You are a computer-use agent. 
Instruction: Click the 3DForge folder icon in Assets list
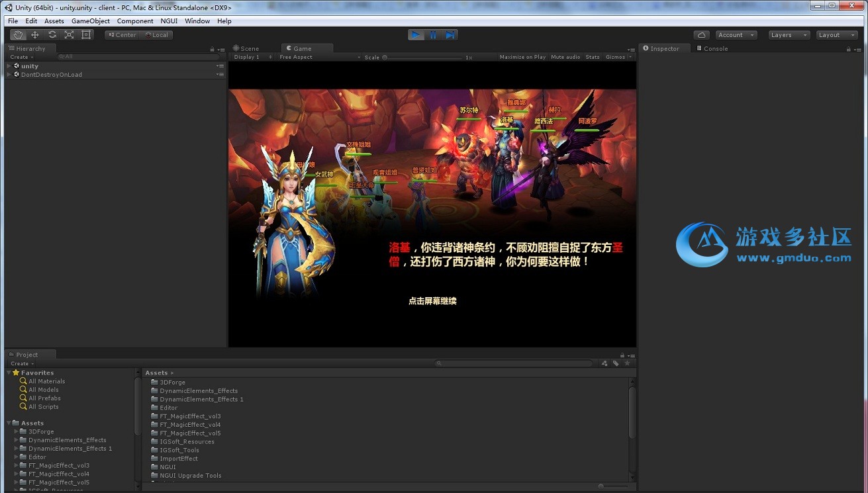(x=154, y=382)
